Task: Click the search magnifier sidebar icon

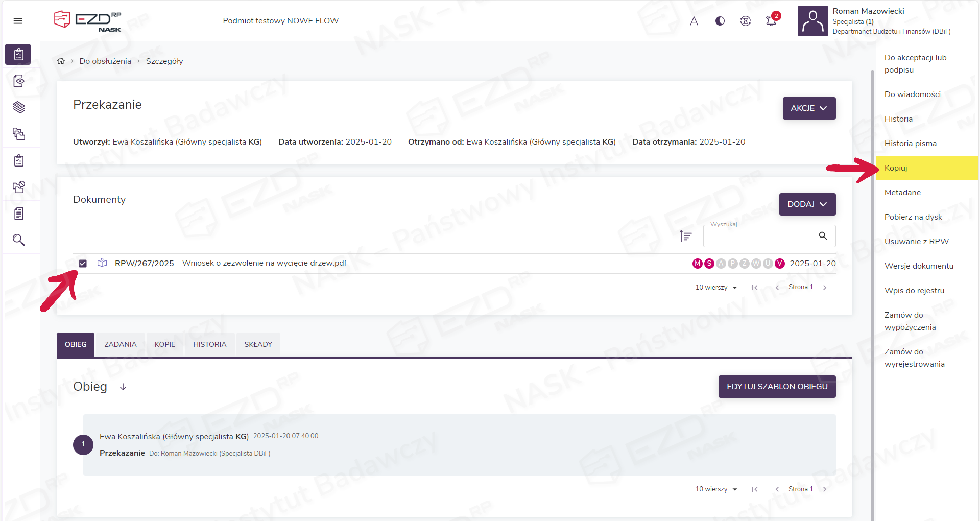Action: (19, 240)
